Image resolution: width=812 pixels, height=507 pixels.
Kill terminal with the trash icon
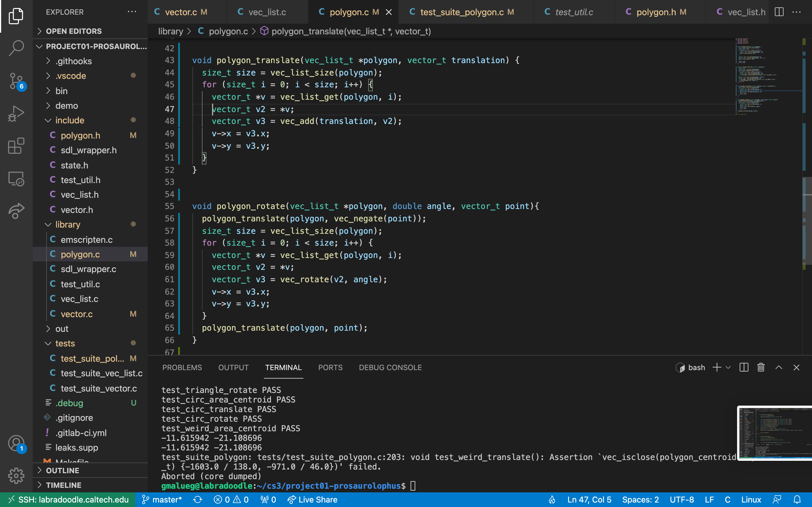click(x=761, y=368)
